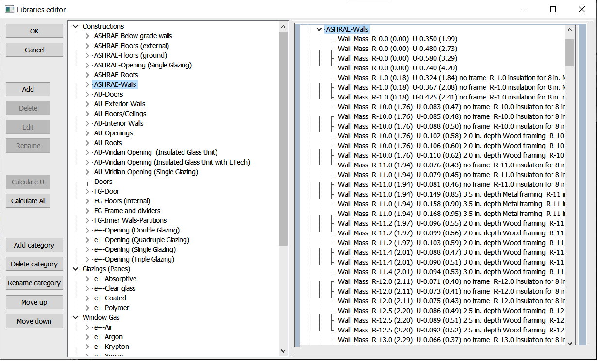Click the Libraries editor window icon
Viewport: 602px width, 364px height.
point(9,9)
